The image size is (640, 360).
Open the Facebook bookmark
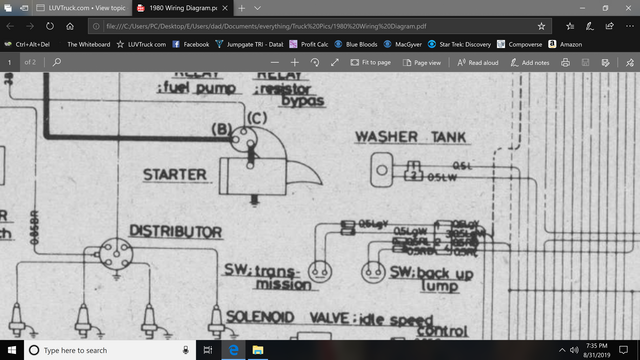(191, 44)
